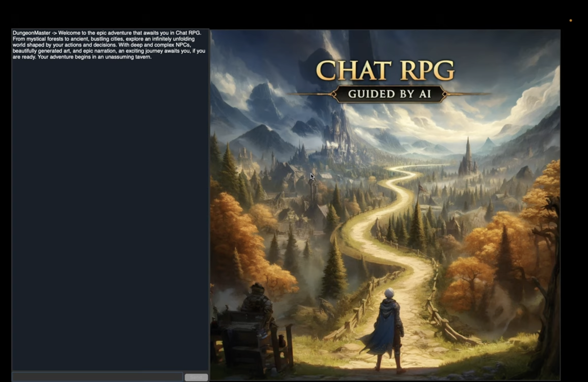Image resolution: width=588 pixels, height=382 pixels.
Task: Click the word 'DungeonMaster' in the chat
Action: [31, 33]
